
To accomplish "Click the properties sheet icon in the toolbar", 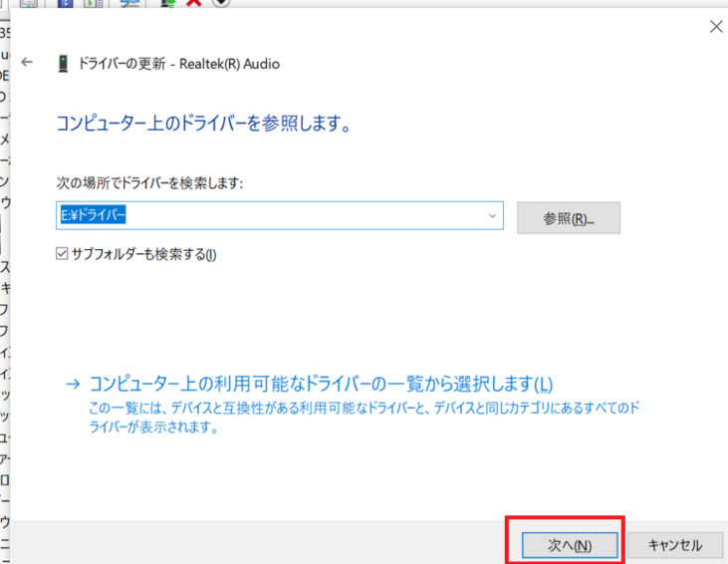I will 29,3.
